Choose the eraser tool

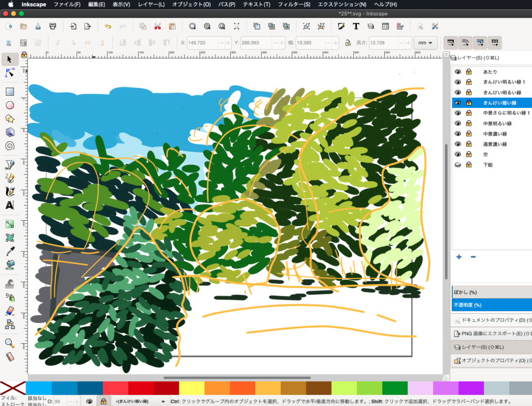pos(10,311)
